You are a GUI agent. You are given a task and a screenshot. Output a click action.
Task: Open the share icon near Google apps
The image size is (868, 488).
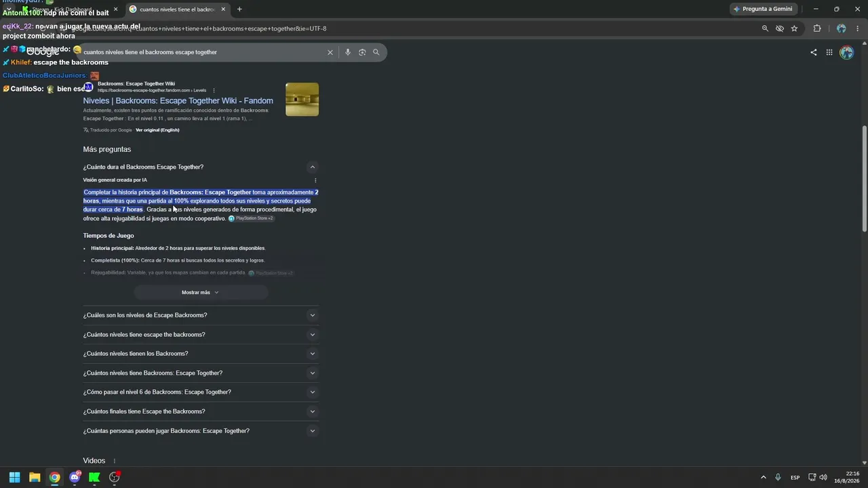tap(814, 52)
